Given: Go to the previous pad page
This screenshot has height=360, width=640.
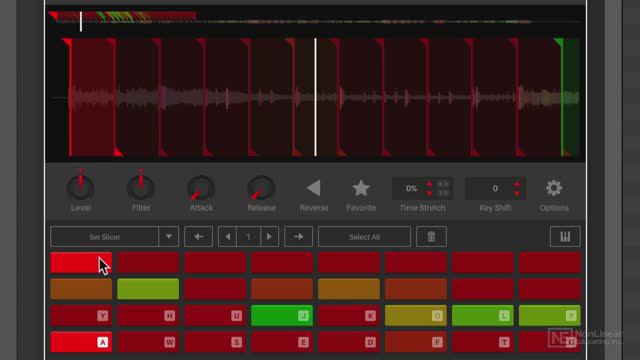Looking at the screenshot, I should pyautogui.click(x=227, y=237).
